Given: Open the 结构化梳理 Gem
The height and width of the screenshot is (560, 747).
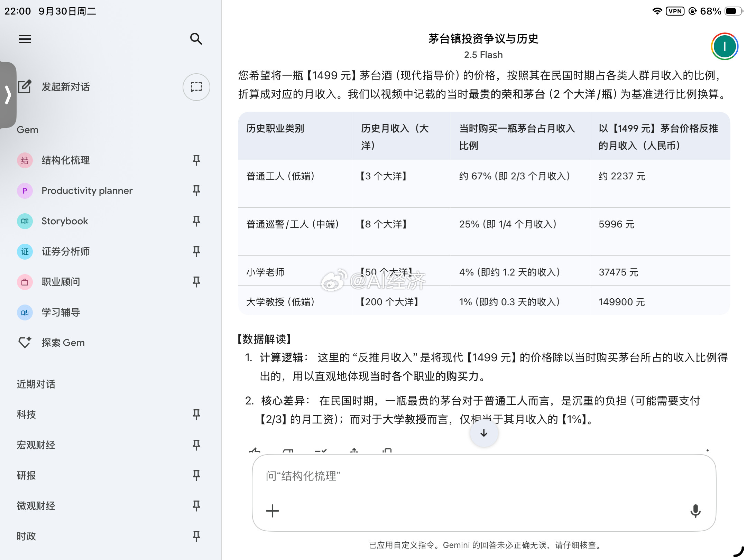Looking at the screenshot, I should pos(66,160).
